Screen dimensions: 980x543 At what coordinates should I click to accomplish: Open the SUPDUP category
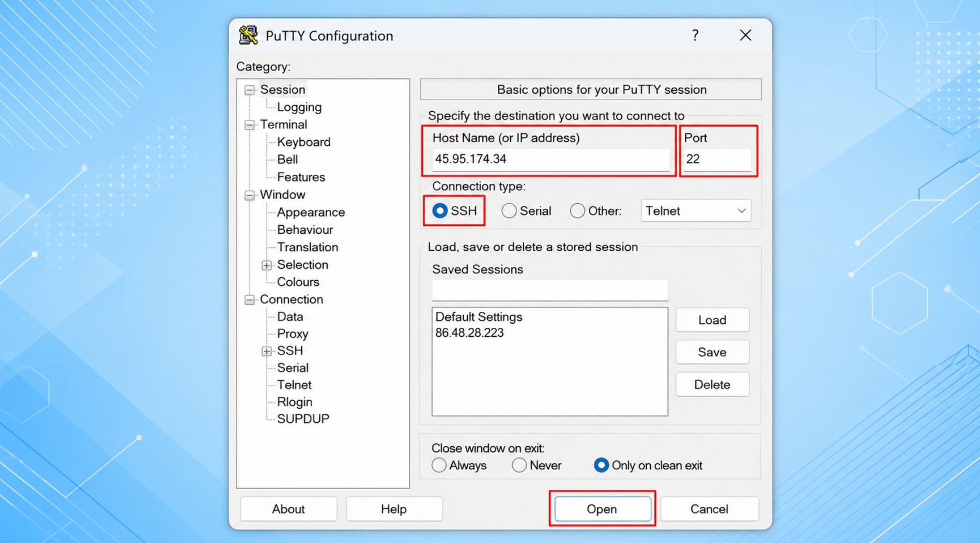pos(303,419)
